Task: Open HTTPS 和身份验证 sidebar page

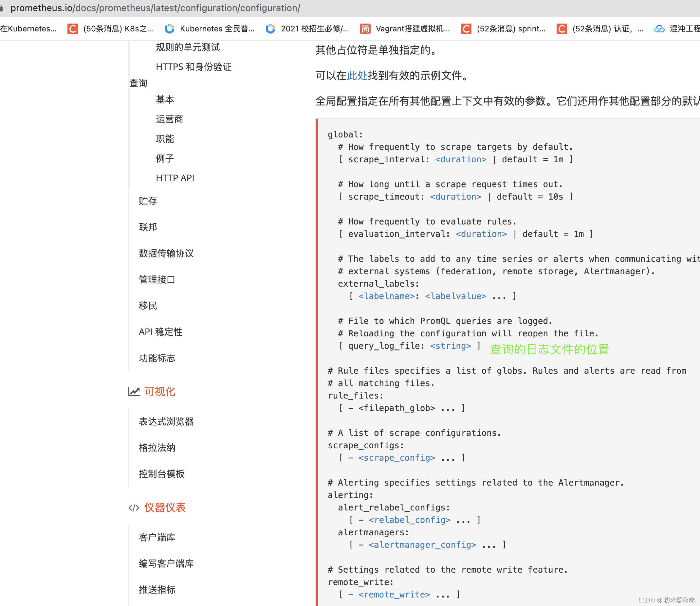Action: coord(193,67)
